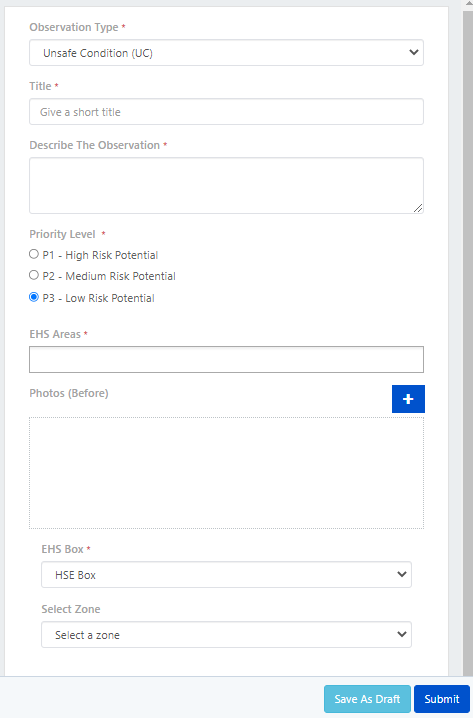Screen dimensions: 473x718
Task: Click the Observation Type dropdown chevron
Action: (x=413, y=52)
